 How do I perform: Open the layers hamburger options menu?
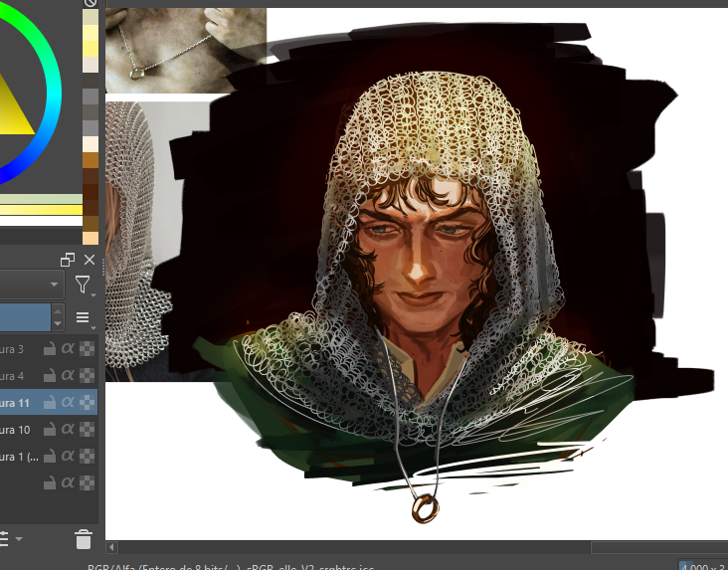click(x=83, y=317)
